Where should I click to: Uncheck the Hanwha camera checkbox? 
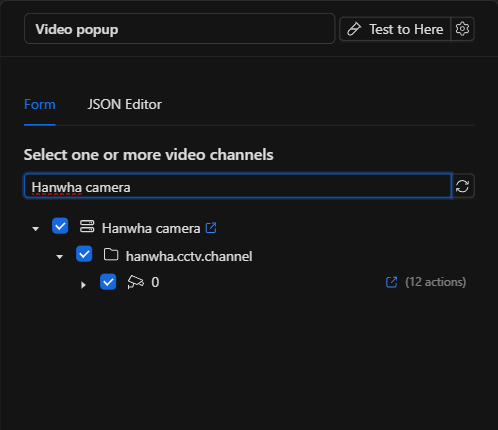pyautogui.click(x=60, y=226)
